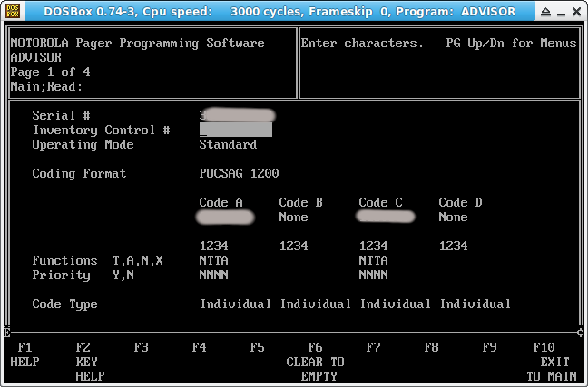This screenshot has height=387, width=588.
Task: Click the 'Code D' column header
Action: 460,203
